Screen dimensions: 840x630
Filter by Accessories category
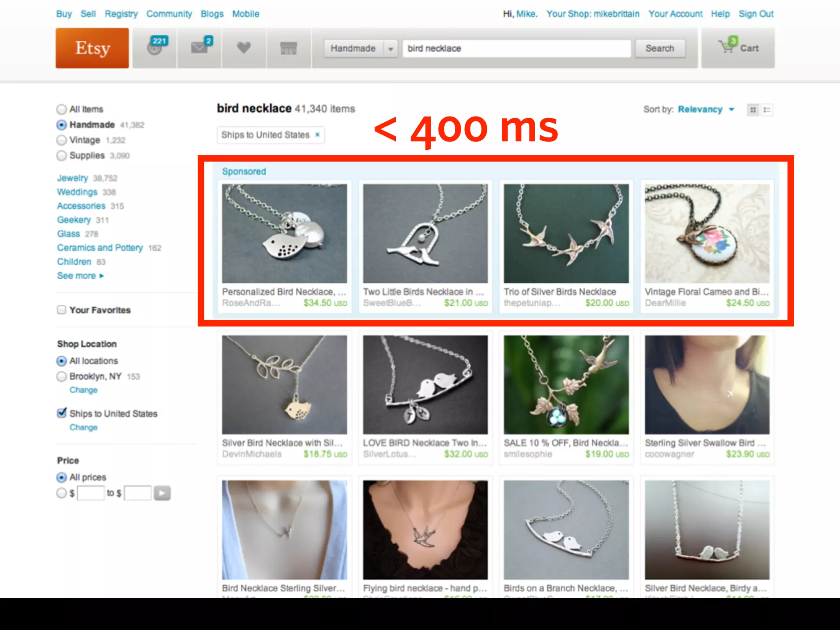pyautogui.click(x=81, y=206)
